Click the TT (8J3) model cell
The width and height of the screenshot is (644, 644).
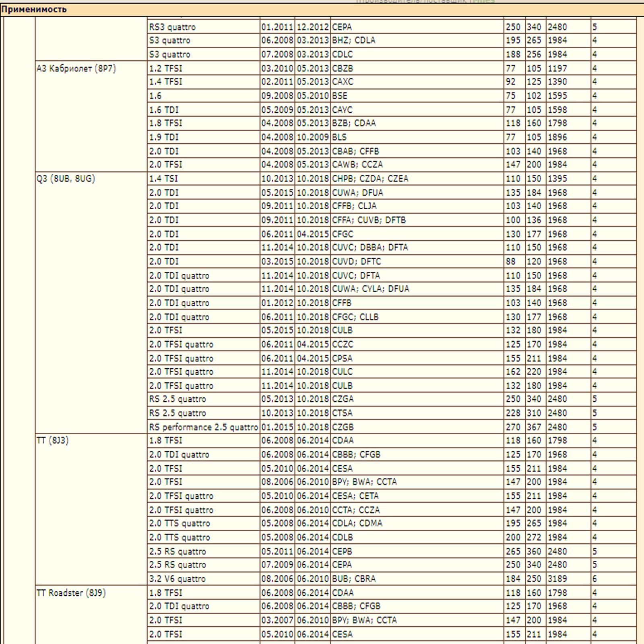(91, 509)
